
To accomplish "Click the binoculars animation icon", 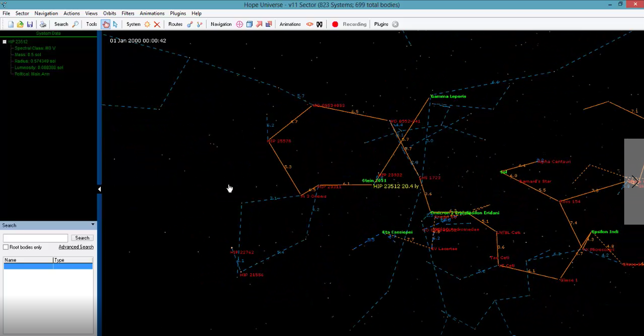I will [x=319, y=24].
